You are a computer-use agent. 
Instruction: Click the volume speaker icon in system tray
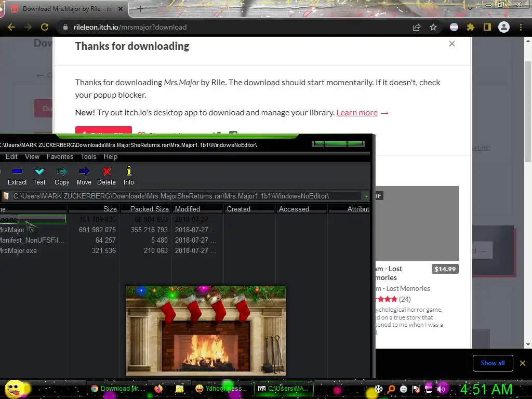(x=441, y=389)
